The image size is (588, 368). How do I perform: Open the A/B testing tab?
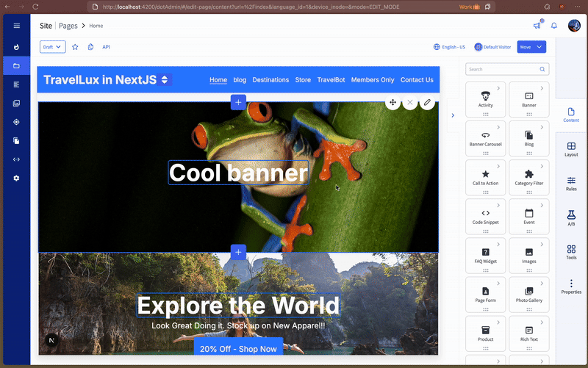tap(571, 217)
